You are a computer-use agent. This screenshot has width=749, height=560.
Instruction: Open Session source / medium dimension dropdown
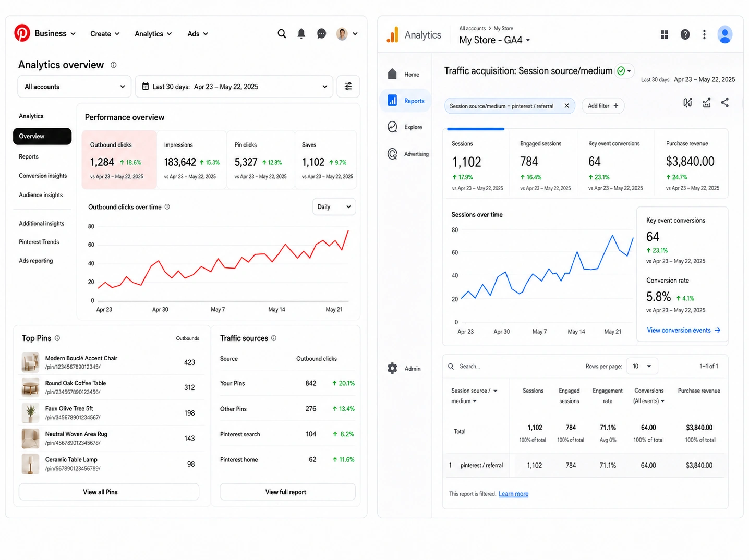pos(474,396)
